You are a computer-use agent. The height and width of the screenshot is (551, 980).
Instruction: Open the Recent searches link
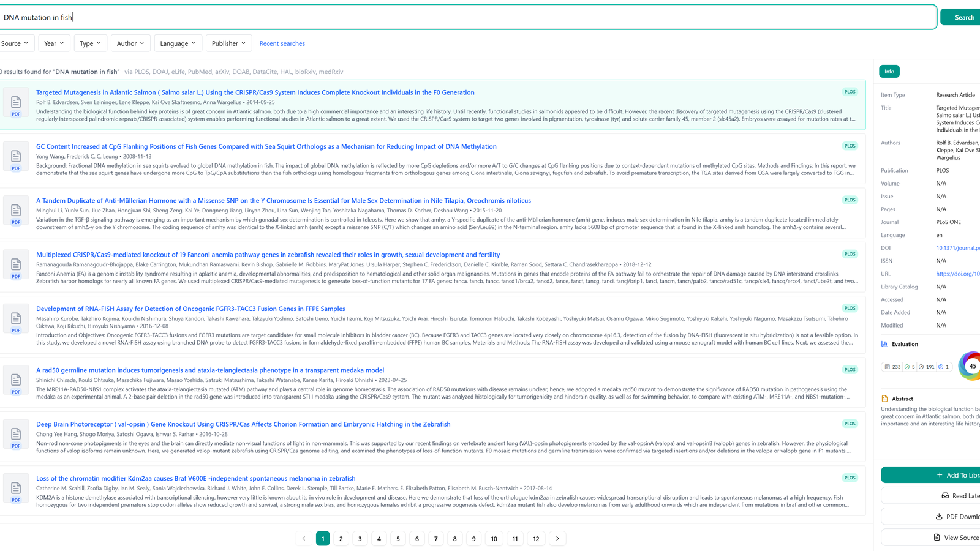click(282, 43)
